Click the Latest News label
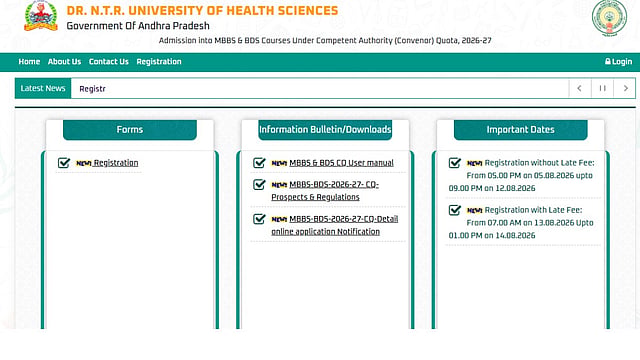 (43, 88)
